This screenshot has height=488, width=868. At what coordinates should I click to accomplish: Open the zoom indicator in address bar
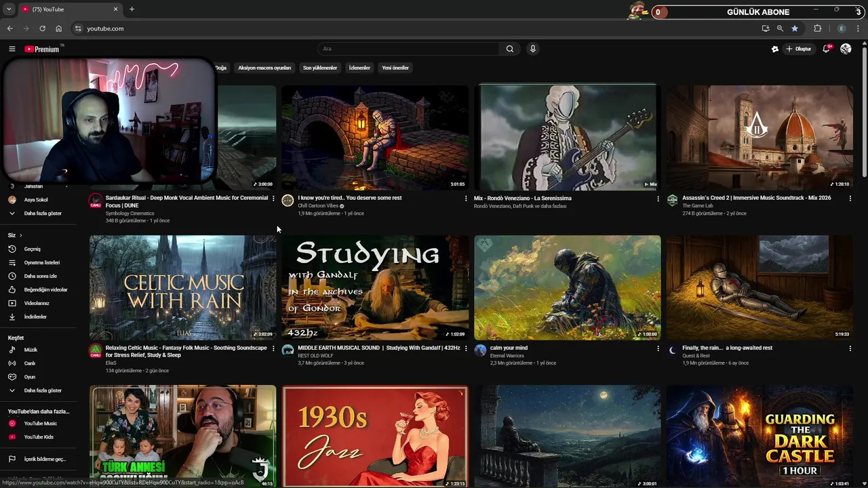[x=780, y=28]
